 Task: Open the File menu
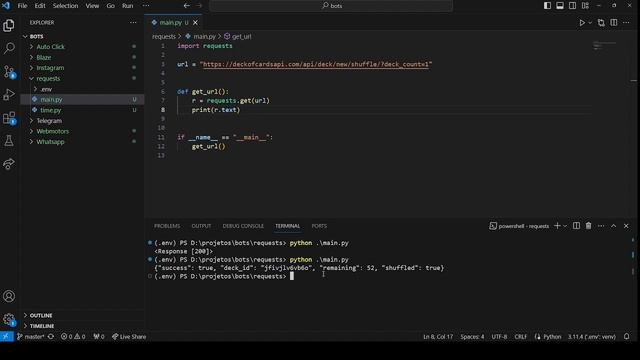[22, 6]
